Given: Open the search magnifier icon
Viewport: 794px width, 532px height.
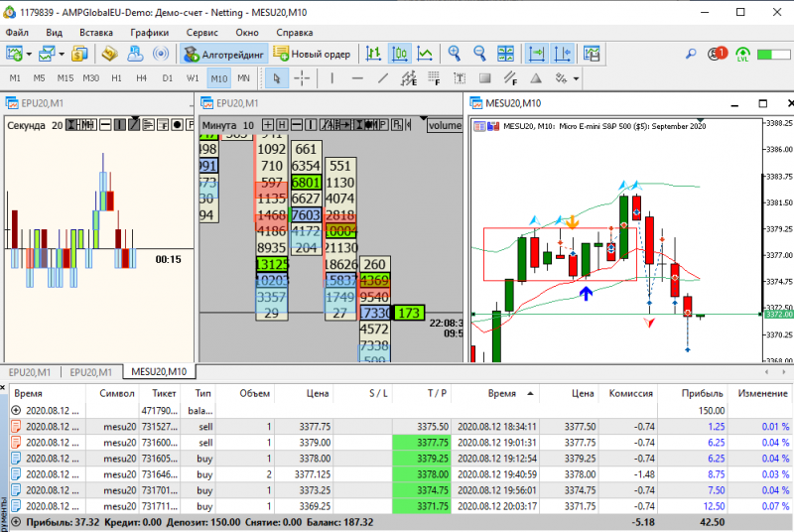Looking at the screenshot, I should [x=691, y=54].
